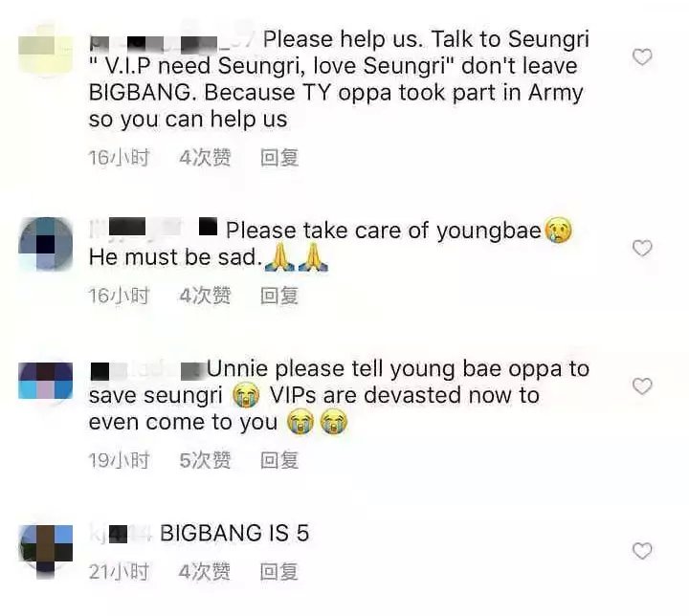Open the avatar beside the 'Unnie please tell' comment
The height and width of the screenshot is (616, 689).
[46, 381]
